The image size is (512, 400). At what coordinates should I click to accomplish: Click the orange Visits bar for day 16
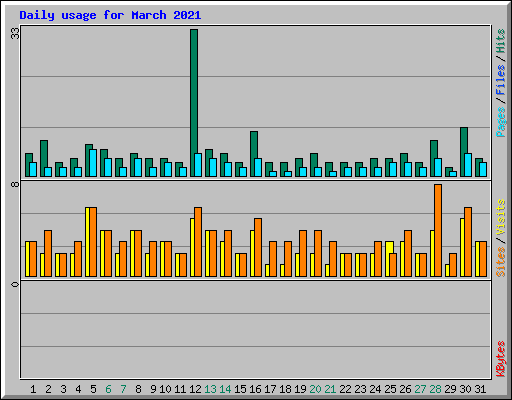(258, 247)
